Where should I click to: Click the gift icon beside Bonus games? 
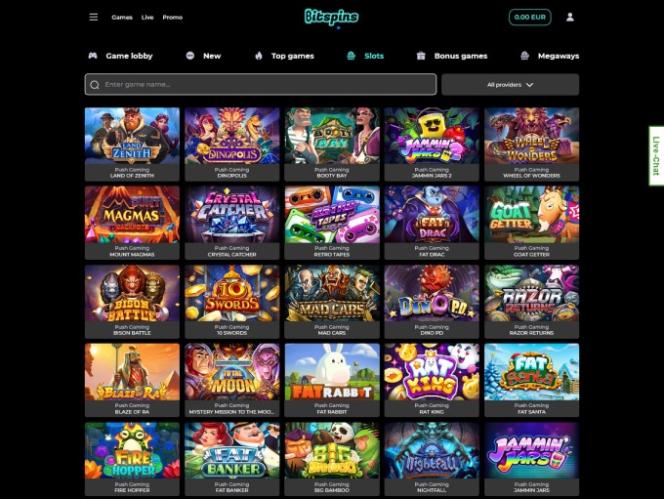click(421, 55)
